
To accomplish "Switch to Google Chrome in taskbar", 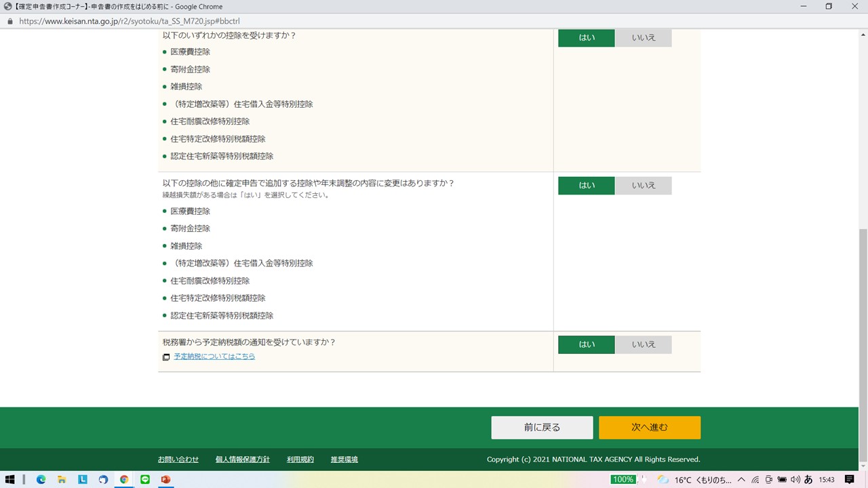I will point(124,479).
